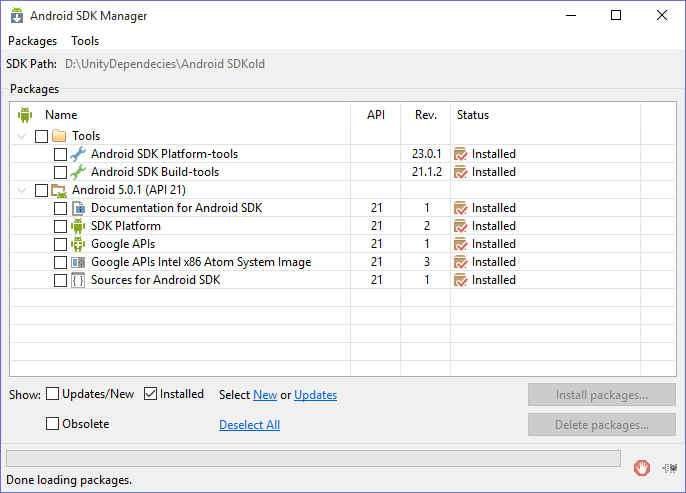Click the Tools folder icon

pyautogui.click(x=59, y=136)
